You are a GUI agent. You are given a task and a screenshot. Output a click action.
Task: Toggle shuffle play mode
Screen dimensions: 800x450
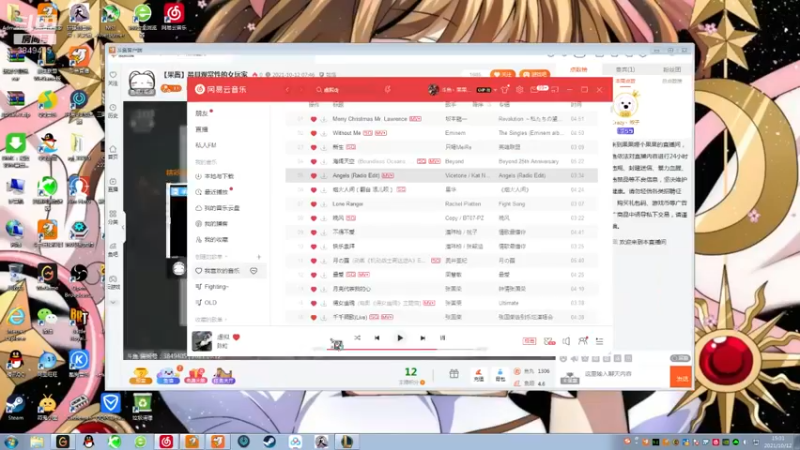(x=357, y=338)
